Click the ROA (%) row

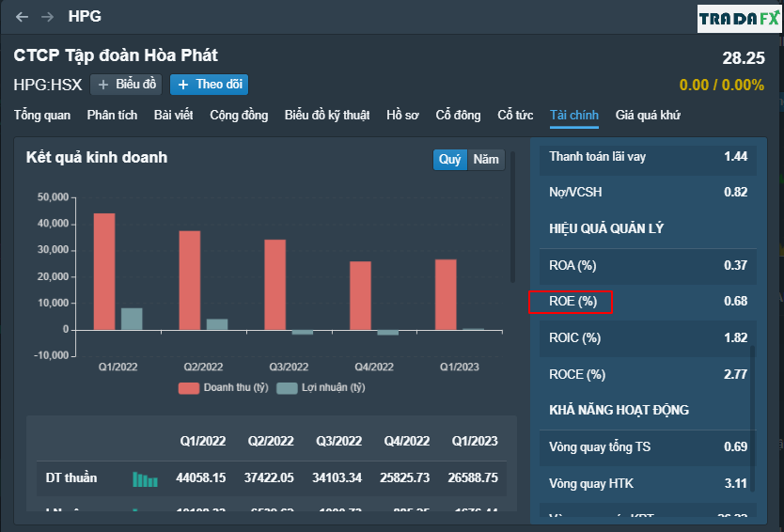(648, 265)
